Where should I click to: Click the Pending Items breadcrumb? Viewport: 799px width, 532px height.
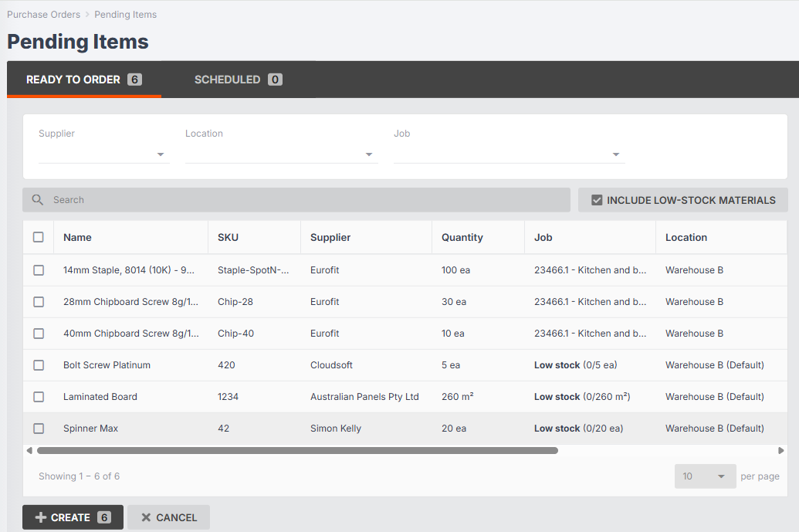(x=125, y=15)
